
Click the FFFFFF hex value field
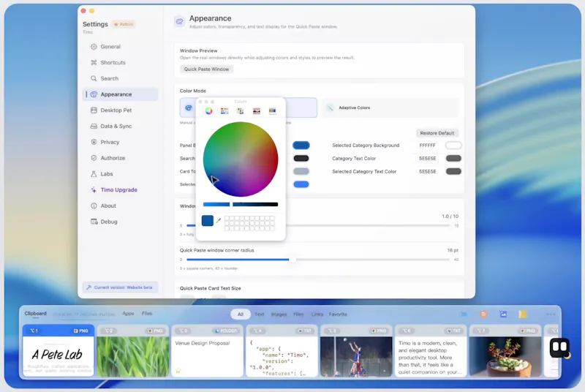(x=428, y=146)
